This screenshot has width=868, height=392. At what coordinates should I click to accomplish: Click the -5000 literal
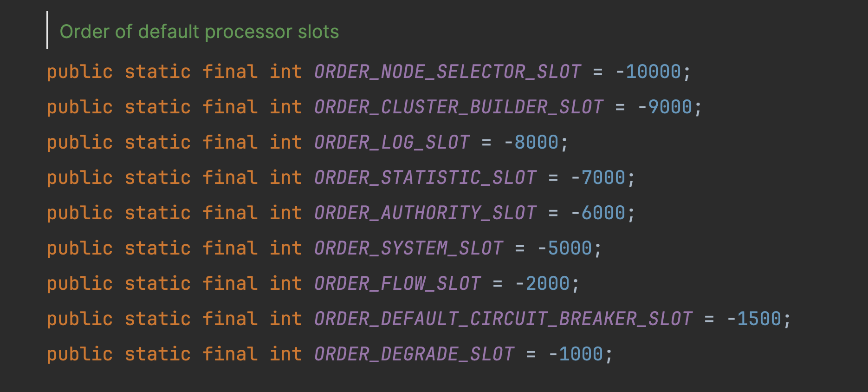(x=564, y=248)
